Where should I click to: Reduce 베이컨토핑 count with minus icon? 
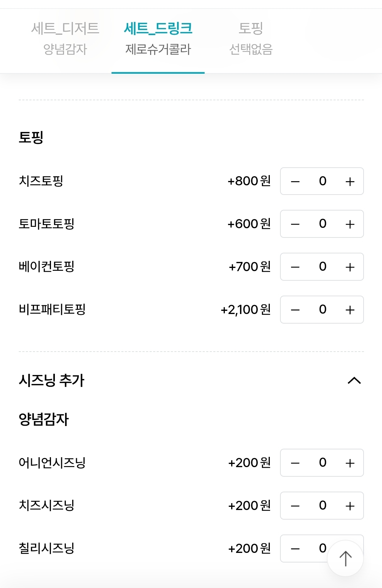295,267
